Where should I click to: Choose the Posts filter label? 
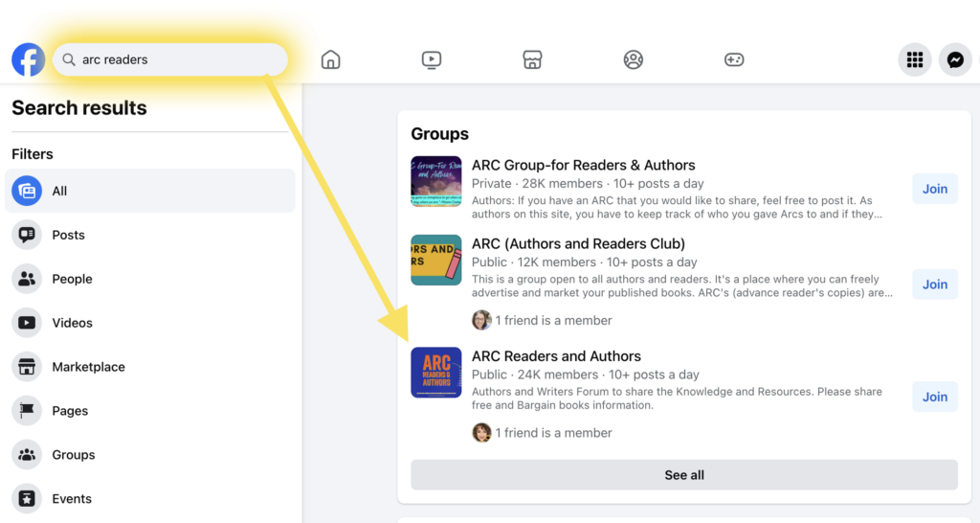pos(68,235)
